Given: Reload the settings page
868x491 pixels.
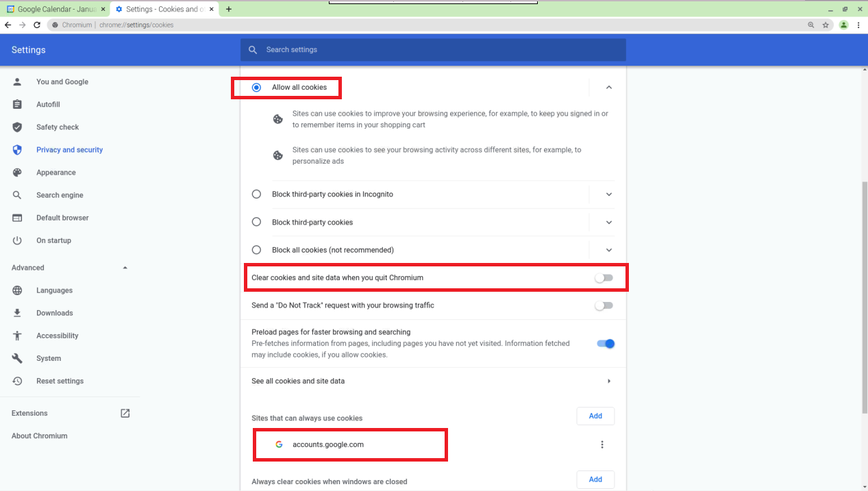Looking at the screenshot, I should pyautogui.click(x=37, y=25).
